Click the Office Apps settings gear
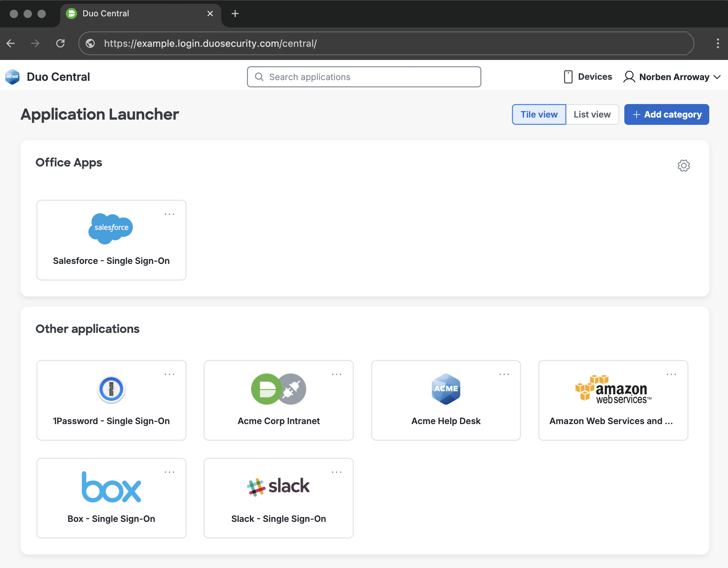Screen dimensions: 728x568 (x=683, y=165)
